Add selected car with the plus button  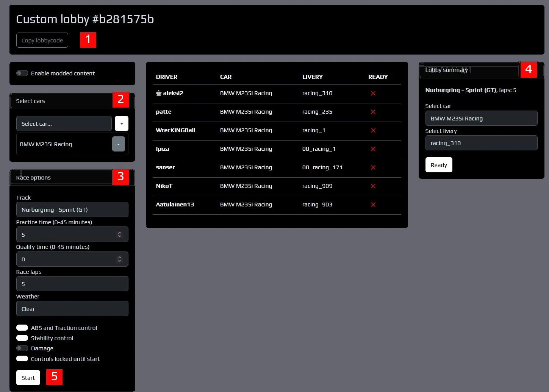tap(122, 123)
